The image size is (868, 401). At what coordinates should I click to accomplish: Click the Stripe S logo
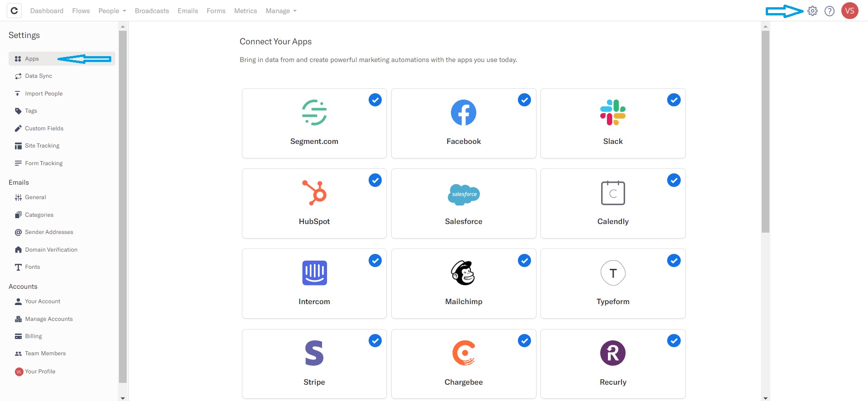[x=314, y=353]
